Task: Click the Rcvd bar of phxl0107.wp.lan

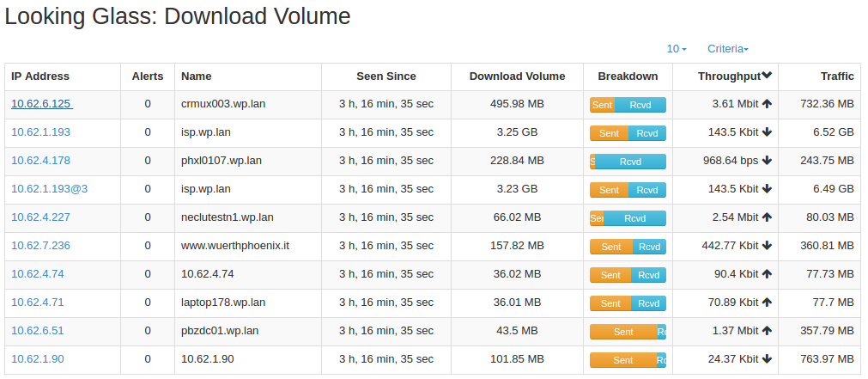Action: [630, 162]
